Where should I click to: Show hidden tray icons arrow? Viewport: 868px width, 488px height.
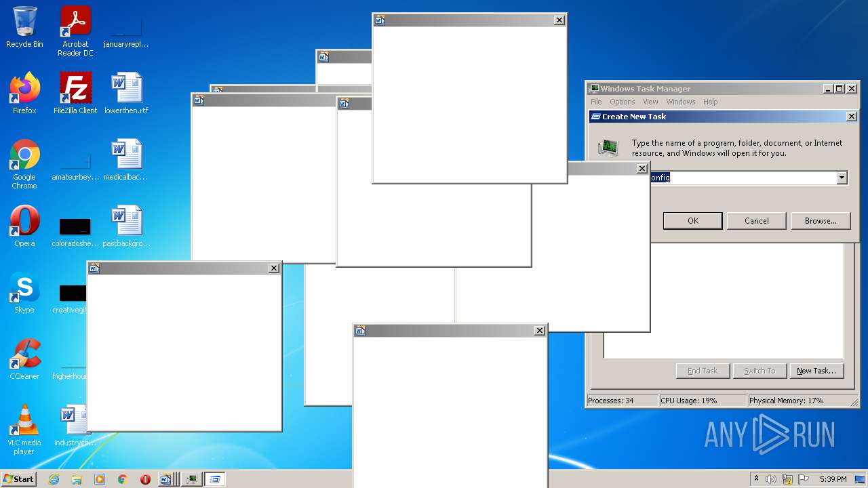[756, 479]
